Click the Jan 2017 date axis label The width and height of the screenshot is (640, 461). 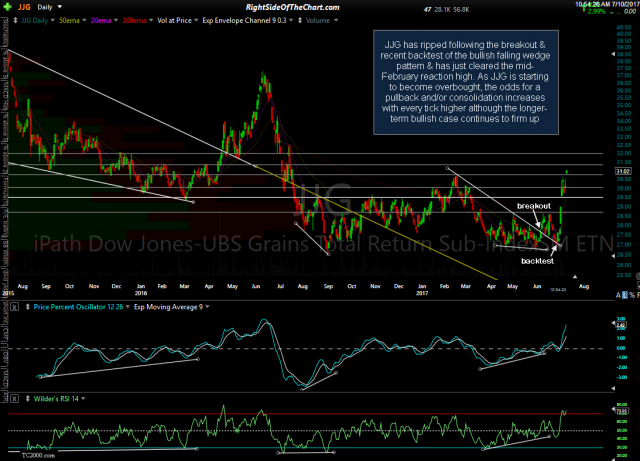pos(422,290)
